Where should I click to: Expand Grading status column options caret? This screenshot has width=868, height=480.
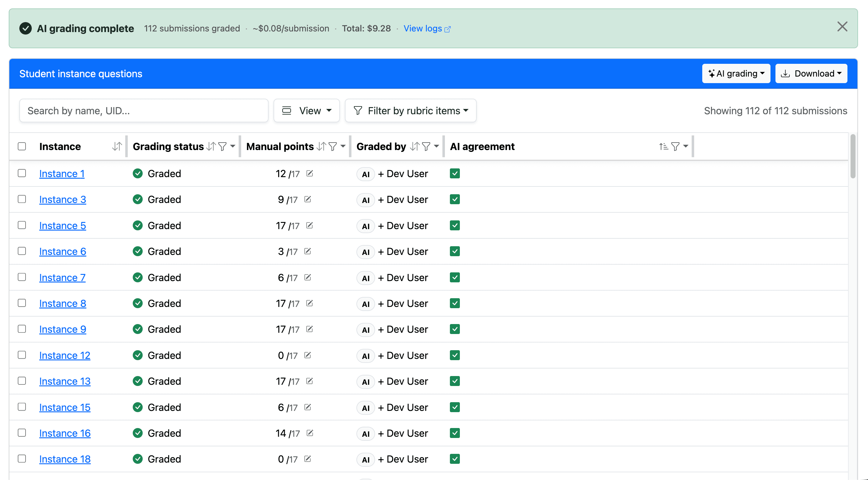(232, 146)
